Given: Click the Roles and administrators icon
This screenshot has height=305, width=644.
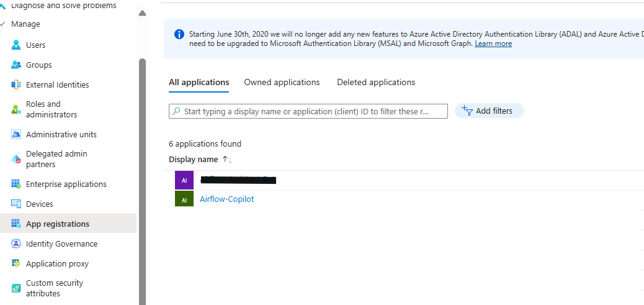Looking at the screenshot, I should pyautogui.click(x=16, y=109).
